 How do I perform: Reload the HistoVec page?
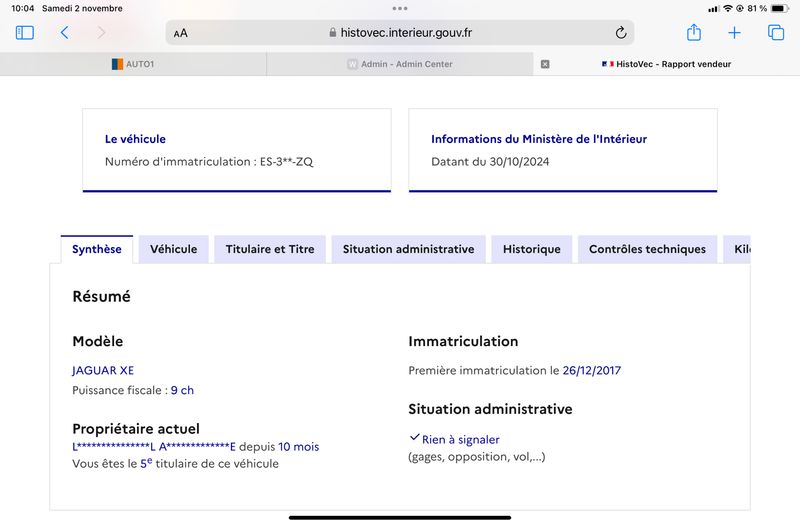tap(620, 33)
